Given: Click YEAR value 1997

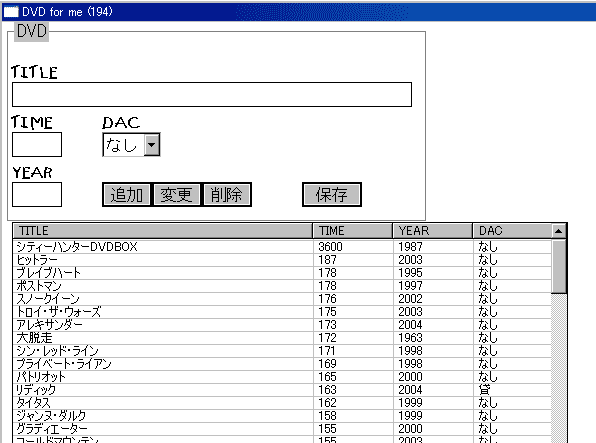Looking at the screenshot, I should [410, 286].
